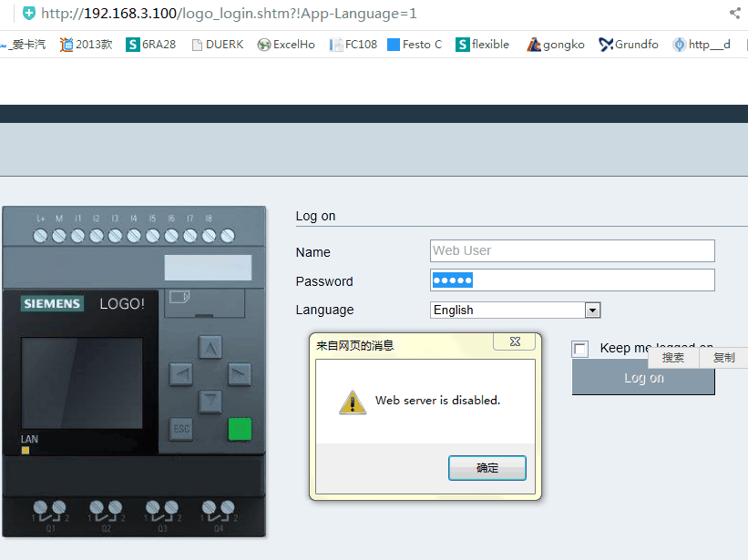Click the 'Web server is disabled.' message text
This screenshot has height=560, width=748.
[437, 401]
